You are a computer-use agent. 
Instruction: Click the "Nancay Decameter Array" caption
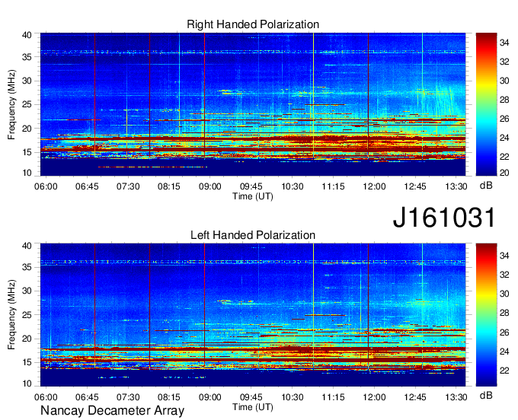[x=112, y=411]
